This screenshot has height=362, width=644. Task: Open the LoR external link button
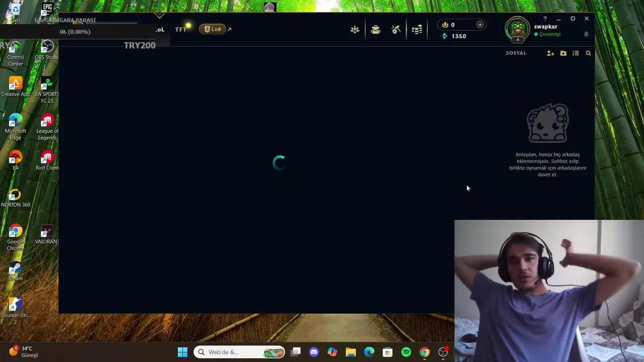click(x=215, y=29)
